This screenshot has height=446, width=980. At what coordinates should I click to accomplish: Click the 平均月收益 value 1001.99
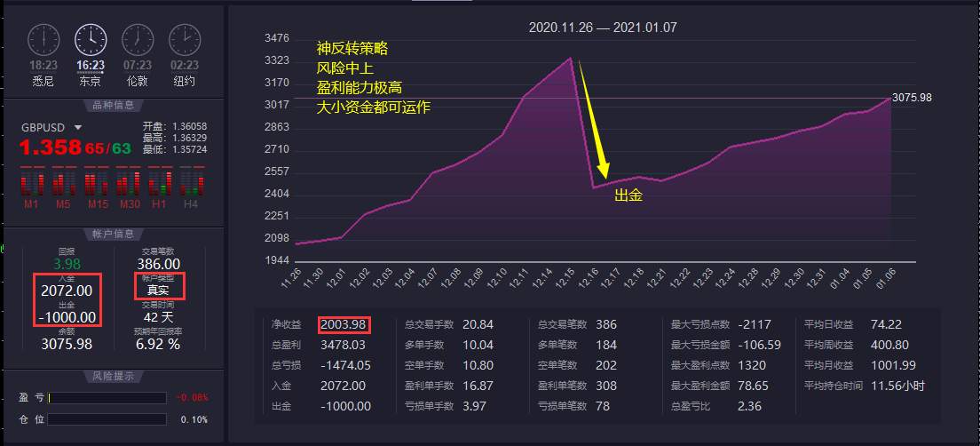click(x=893, y=365)
